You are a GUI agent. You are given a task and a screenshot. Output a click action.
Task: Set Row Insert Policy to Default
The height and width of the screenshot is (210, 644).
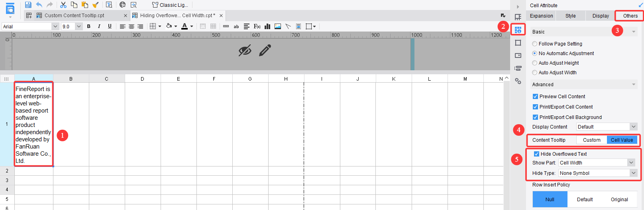coord(585,200)
